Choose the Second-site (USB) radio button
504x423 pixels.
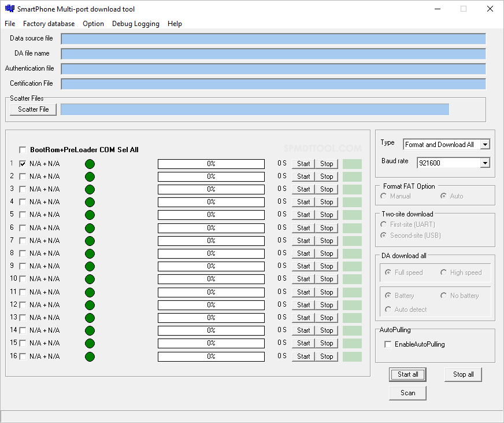click(383, 236)
